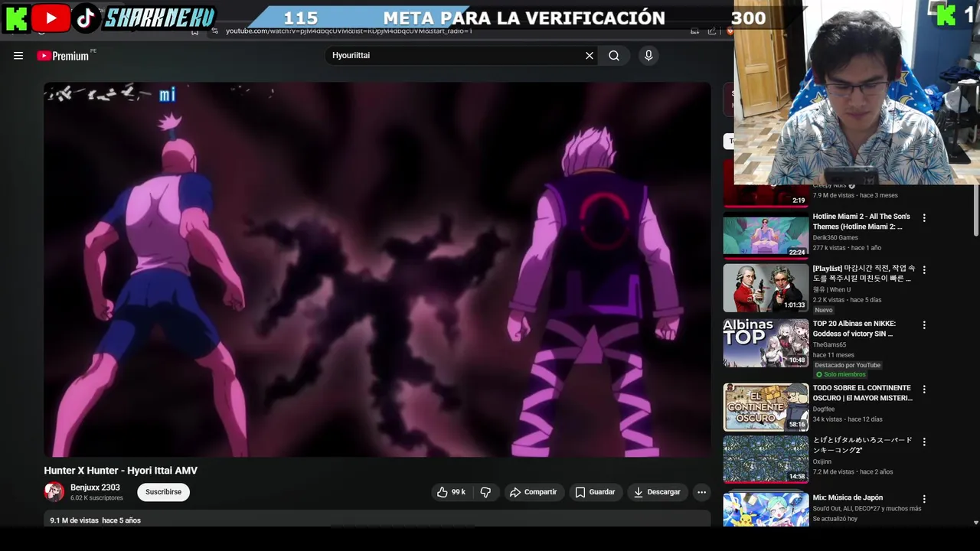Start voice search with microphone icon

[x=648, y=56]
